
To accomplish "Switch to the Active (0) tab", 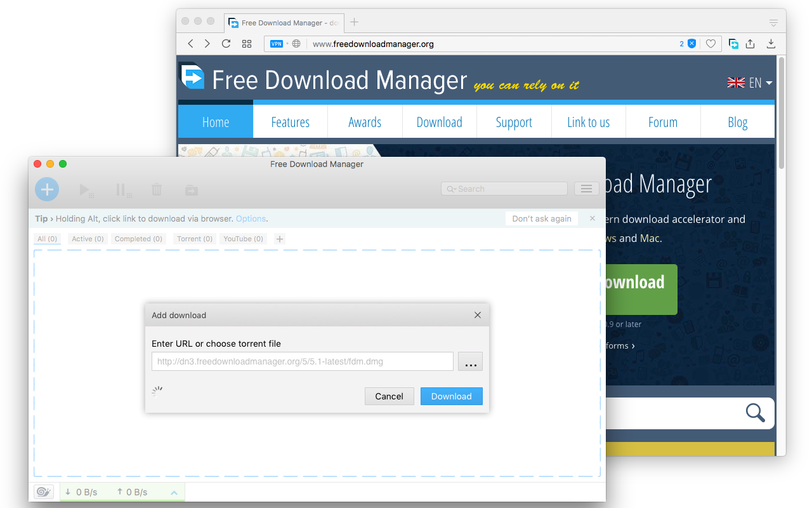I will (x=87, y=239).
